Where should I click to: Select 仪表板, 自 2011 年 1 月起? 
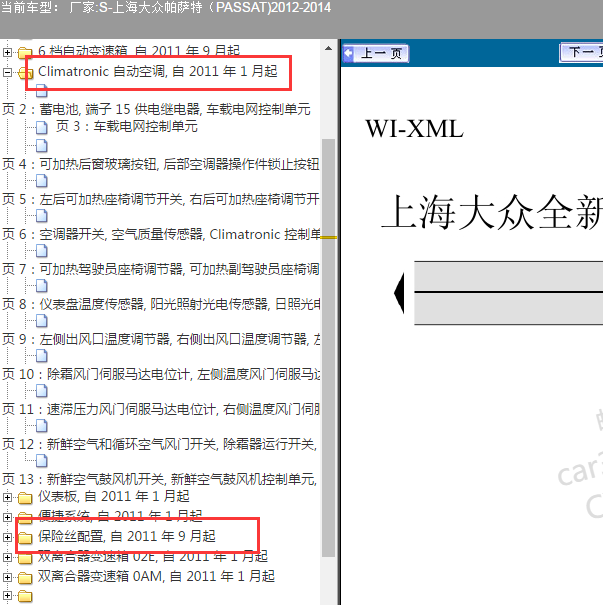[113, 496]
